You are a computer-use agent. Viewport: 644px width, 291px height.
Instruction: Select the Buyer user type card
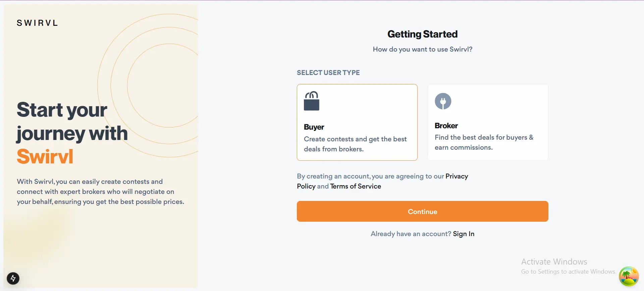coord(357,122)
